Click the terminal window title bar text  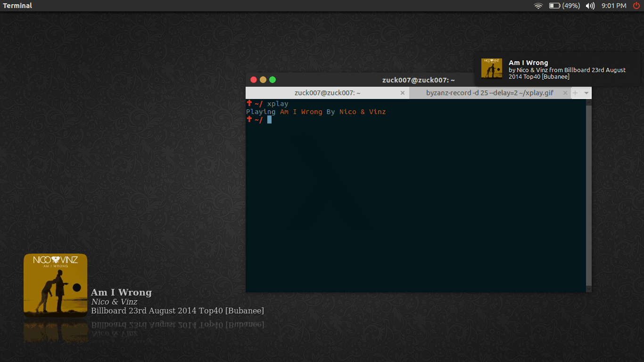(x=419, y=80)
